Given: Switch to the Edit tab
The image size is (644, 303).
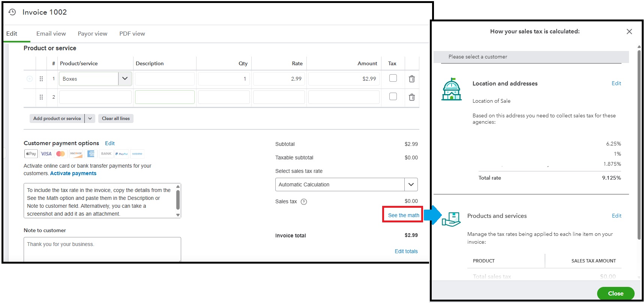Looking at the screenshot, I should coord(12,34).
